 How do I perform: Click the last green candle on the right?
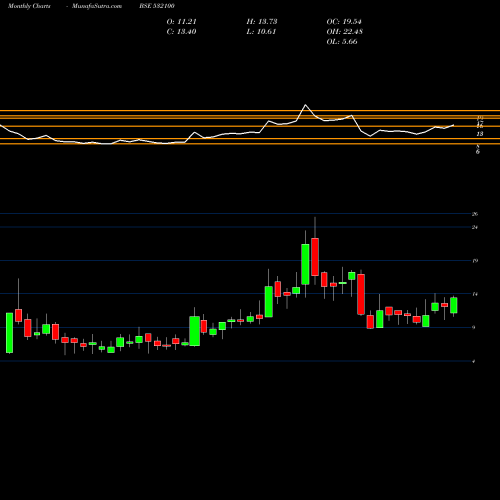454,305
